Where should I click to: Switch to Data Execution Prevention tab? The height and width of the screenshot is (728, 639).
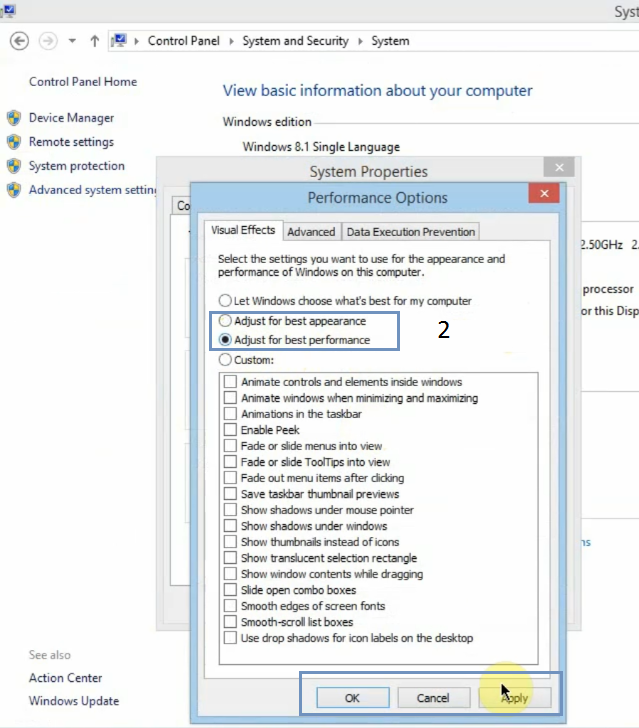click(411, 232)
